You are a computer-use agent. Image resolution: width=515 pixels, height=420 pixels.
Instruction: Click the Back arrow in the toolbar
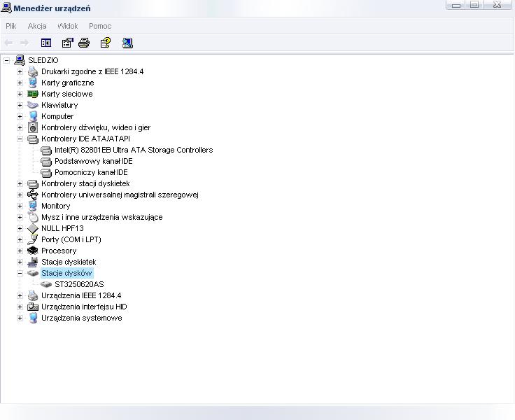[9, 43]
